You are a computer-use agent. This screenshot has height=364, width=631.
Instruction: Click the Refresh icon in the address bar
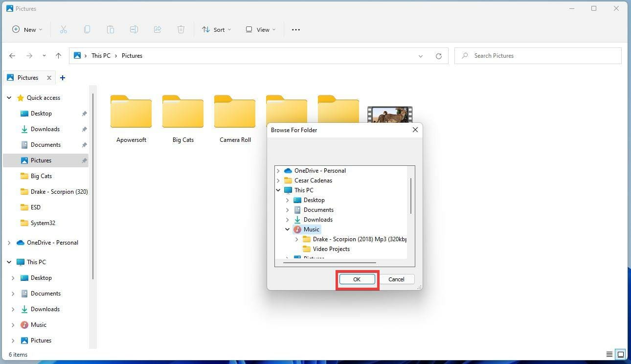click(x=439, y=55)
